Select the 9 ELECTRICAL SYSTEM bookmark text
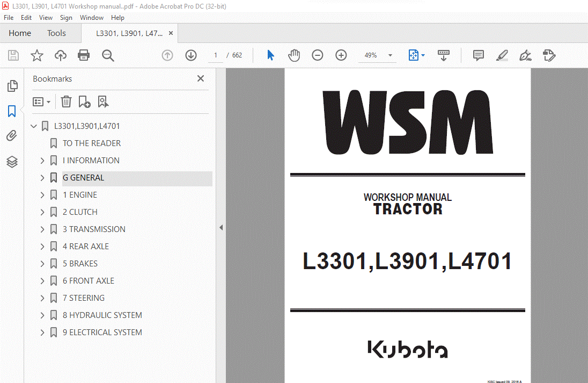Viewport: 588px width, 383px height. coord(102,333)
